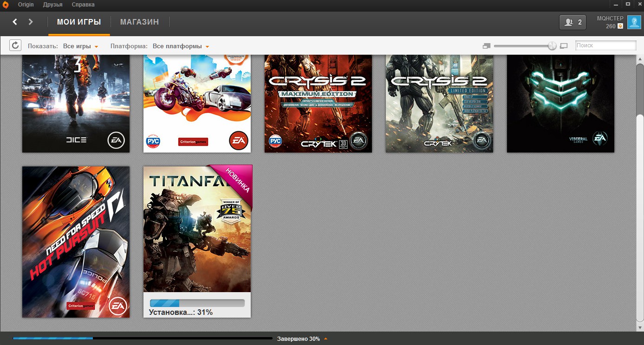Switch to the 'Магазин' tab
This screenshot has height=345, width=644.
[139, 22]
